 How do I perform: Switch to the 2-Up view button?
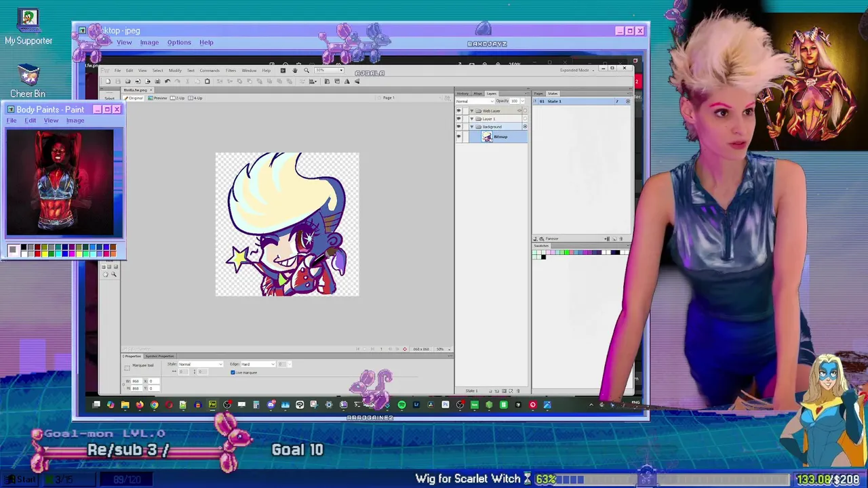click(177, 98)
